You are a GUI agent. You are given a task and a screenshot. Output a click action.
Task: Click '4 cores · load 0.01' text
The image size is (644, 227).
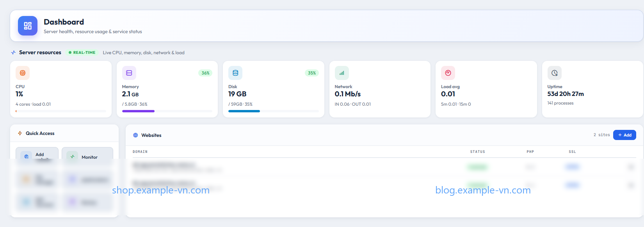[33, 104]
